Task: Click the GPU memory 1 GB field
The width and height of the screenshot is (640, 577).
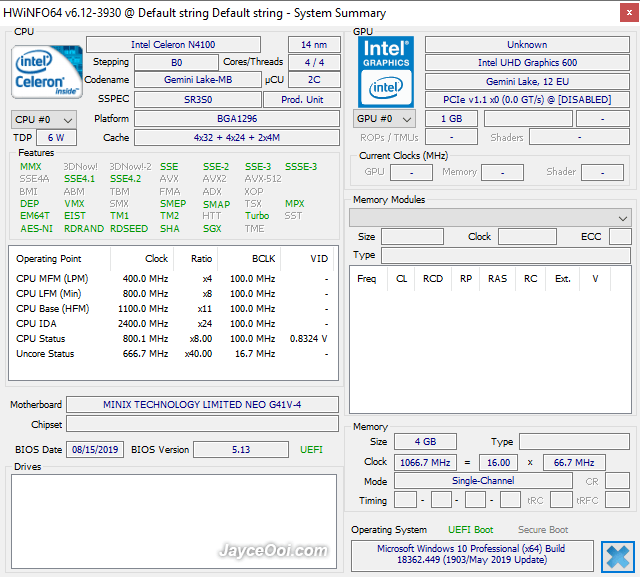Action: 451,119
